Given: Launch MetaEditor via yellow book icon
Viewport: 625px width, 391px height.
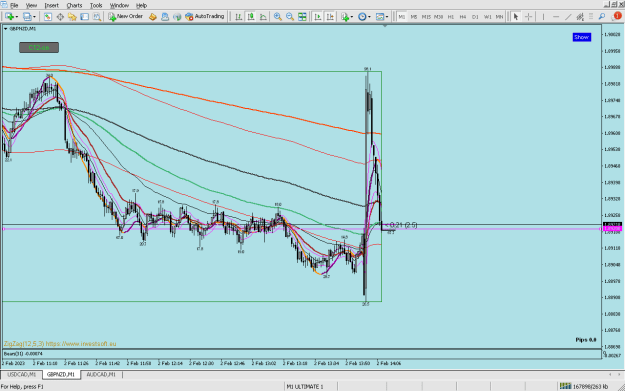Looking at the screenshot, I should [x=153, y=16].
